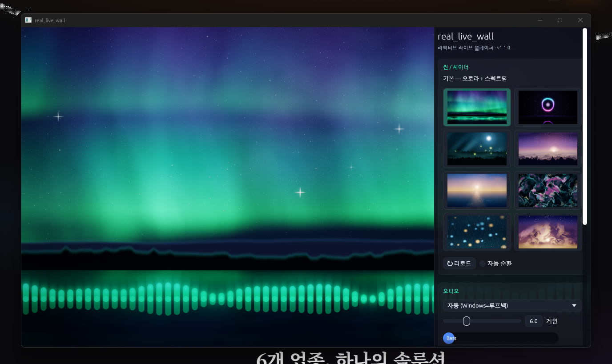
Task: Select the aurora spectrum scene thumbnail
Action: (x=477, y=107)
